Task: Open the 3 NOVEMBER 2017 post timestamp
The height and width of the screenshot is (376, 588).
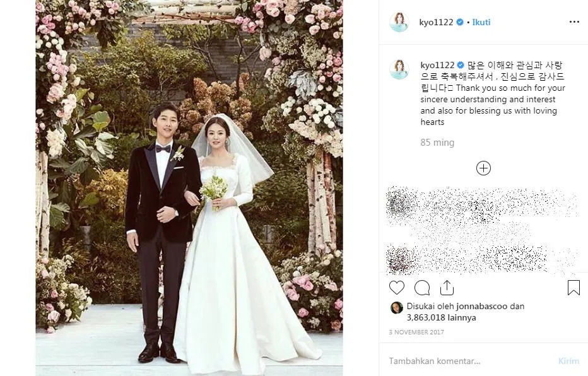Action: click(416, 332)
